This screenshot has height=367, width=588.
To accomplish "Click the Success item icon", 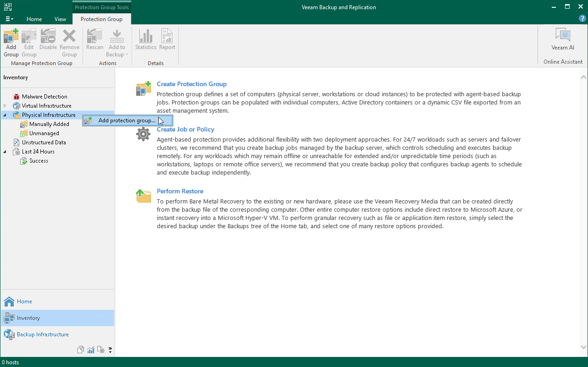I will point(24,161).
